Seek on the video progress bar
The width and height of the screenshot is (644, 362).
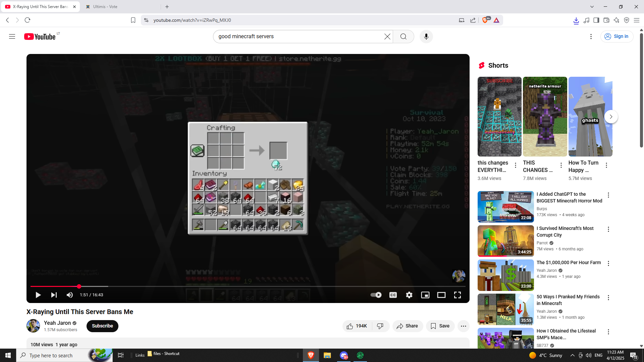click(x=235, y=287)
